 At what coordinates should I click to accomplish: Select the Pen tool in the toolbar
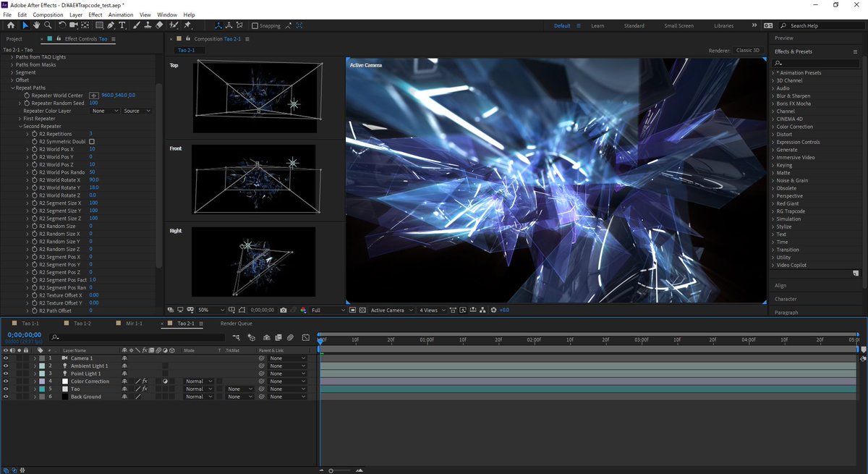[109, 25]
